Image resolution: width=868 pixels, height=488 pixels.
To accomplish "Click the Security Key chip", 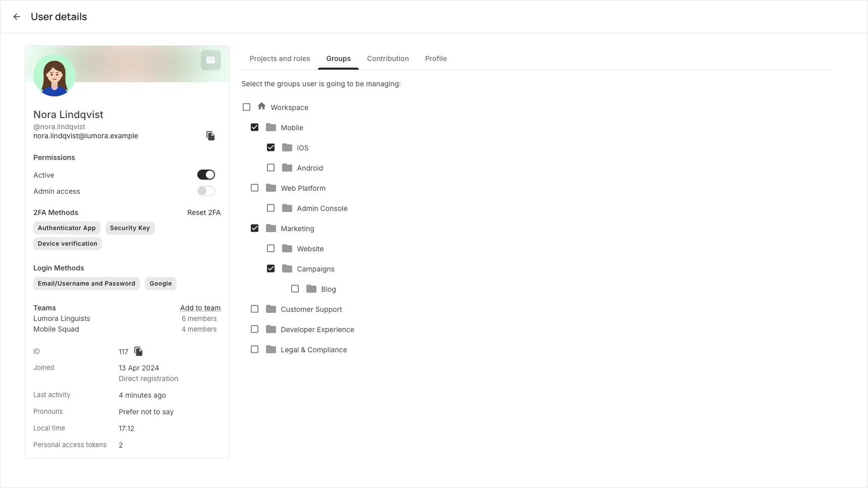I will click(x=130, y=228).
